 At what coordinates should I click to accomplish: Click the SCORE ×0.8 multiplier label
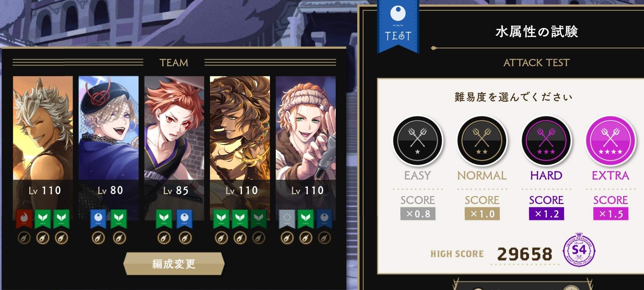tap(418, 207)
